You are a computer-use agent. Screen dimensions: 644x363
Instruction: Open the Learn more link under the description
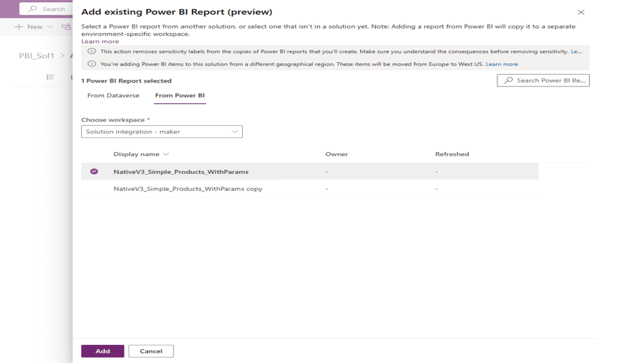tap(100, 41)
